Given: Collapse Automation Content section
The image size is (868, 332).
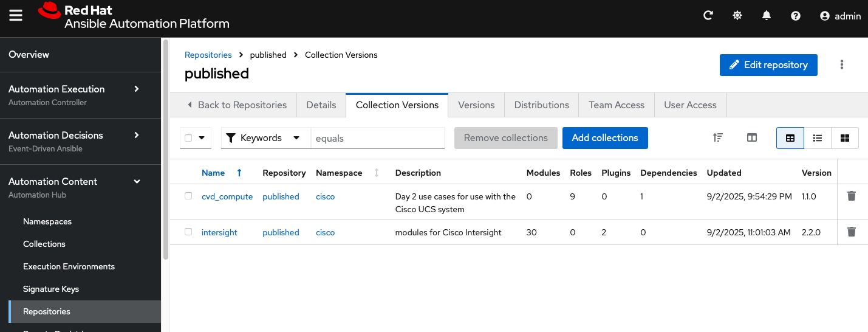Looking at the screenshot, I should pos(80,187).
